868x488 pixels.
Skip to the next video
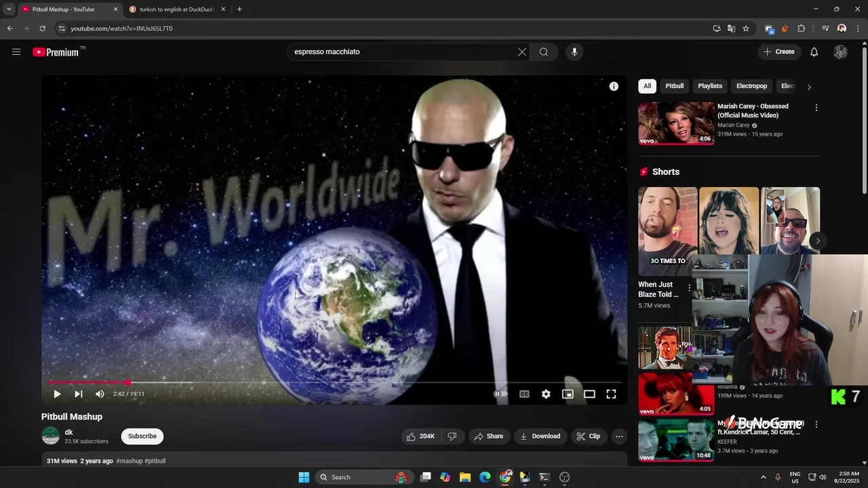[x=79, y=394]
